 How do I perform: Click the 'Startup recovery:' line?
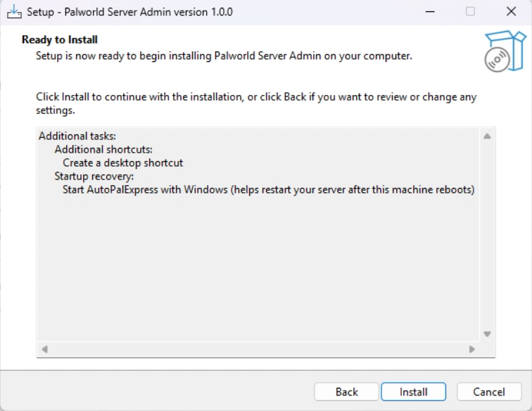pyautogui.click(x=94, y=176)
